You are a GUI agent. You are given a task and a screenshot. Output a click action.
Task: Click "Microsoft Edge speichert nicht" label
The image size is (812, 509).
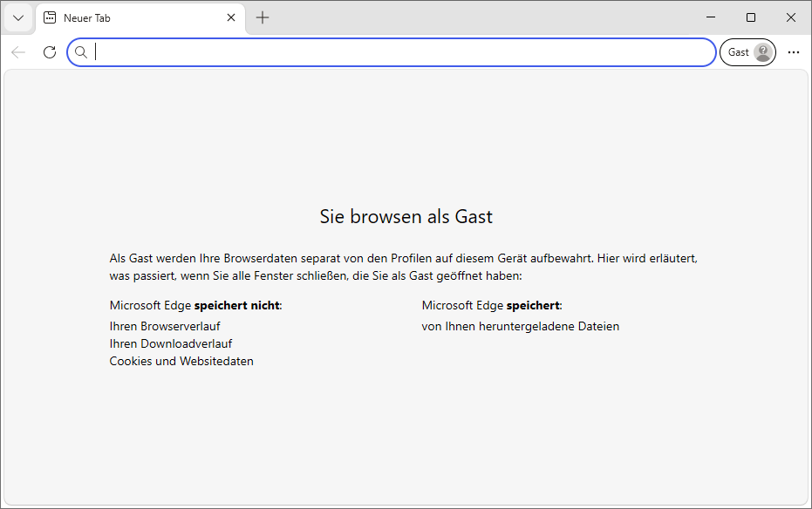pyautogui.click(x=195, y=305)
